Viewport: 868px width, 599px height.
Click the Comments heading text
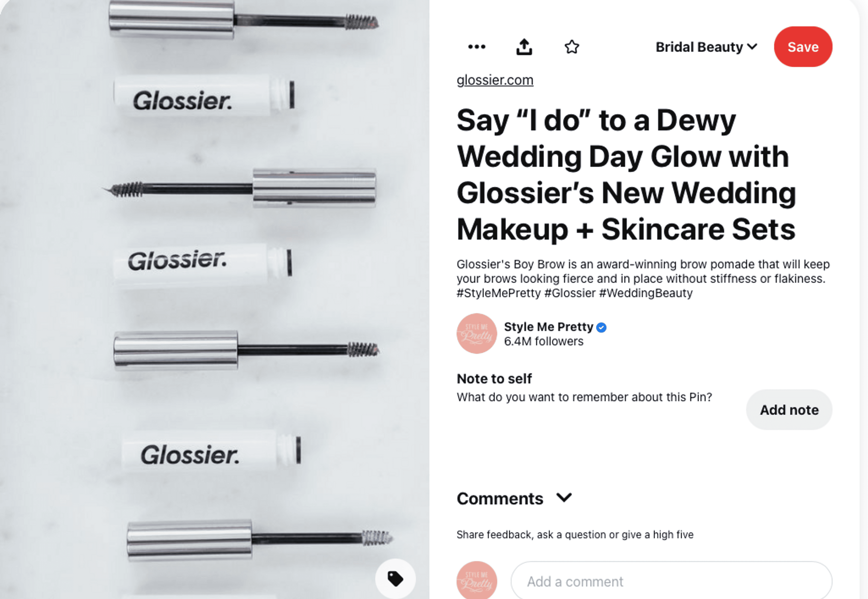(500, 498)
